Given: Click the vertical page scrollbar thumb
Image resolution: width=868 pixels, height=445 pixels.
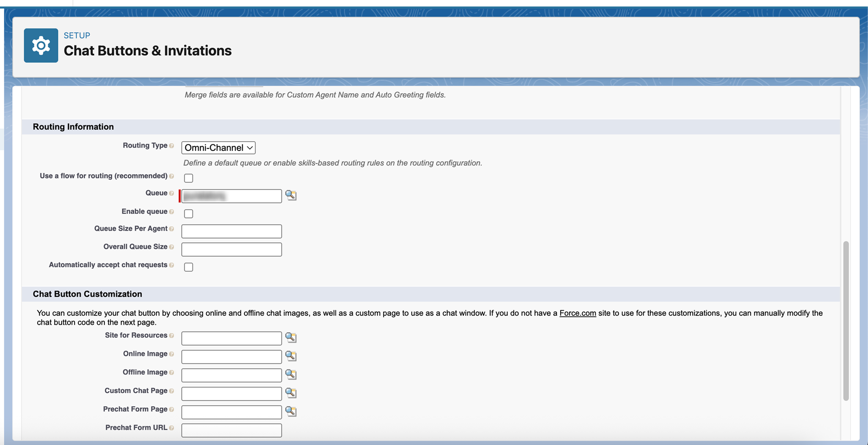Looking at the screenshot, I should point(846,320).
